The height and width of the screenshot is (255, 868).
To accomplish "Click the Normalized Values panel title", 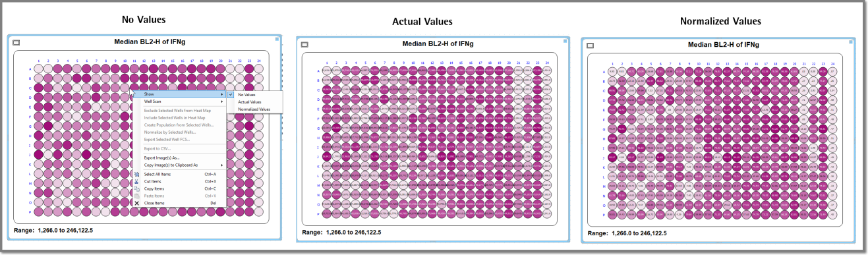I will [723, 45].
